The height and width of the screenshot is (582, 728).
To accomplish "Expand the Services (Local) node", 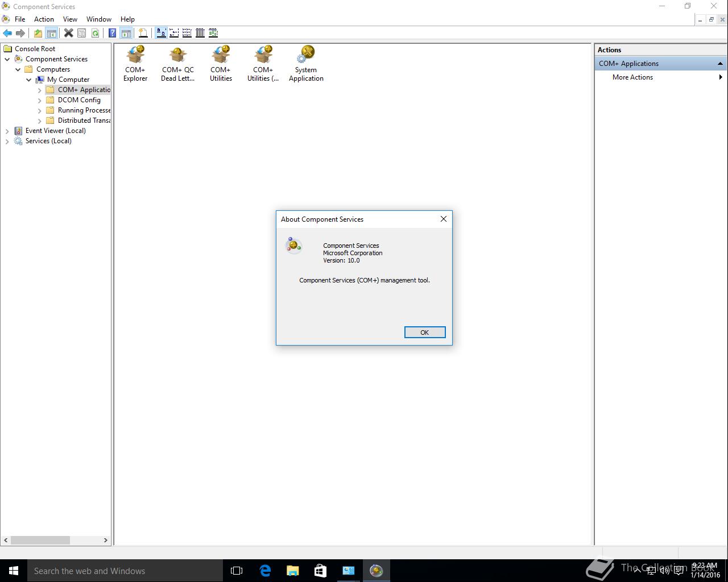I will coord(7,141).
